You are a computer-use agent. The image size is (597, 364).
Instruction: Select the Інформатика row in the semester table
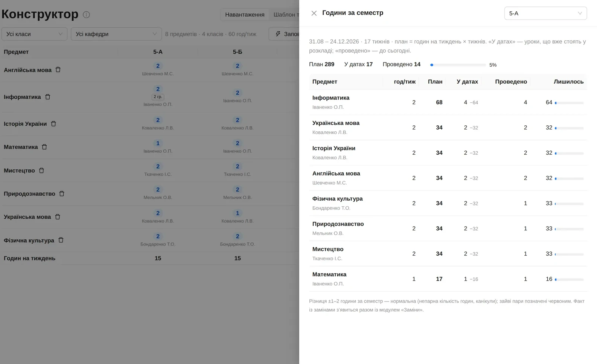[448, 102]
